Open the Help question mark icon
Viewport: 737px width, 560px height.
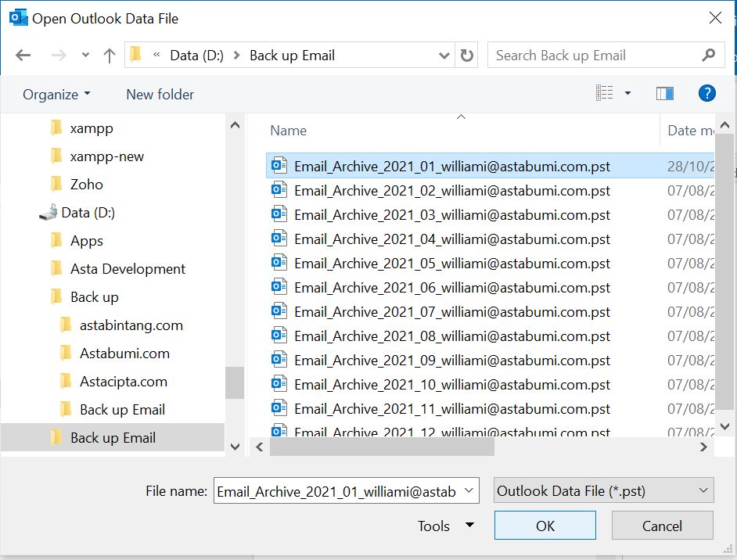tap(706, 94)
